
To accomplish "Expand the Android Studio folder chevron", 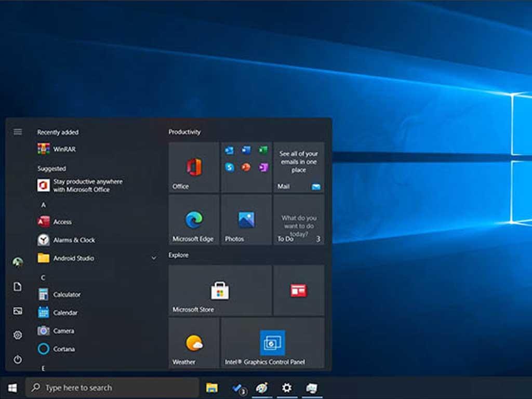I will [154, 258].
